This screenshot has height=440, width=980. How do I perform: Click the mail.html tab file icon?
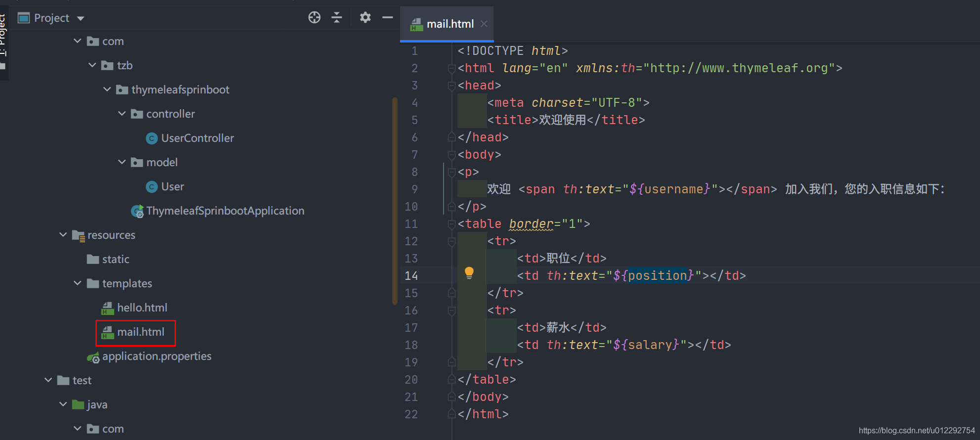click(x=417, y=24)
